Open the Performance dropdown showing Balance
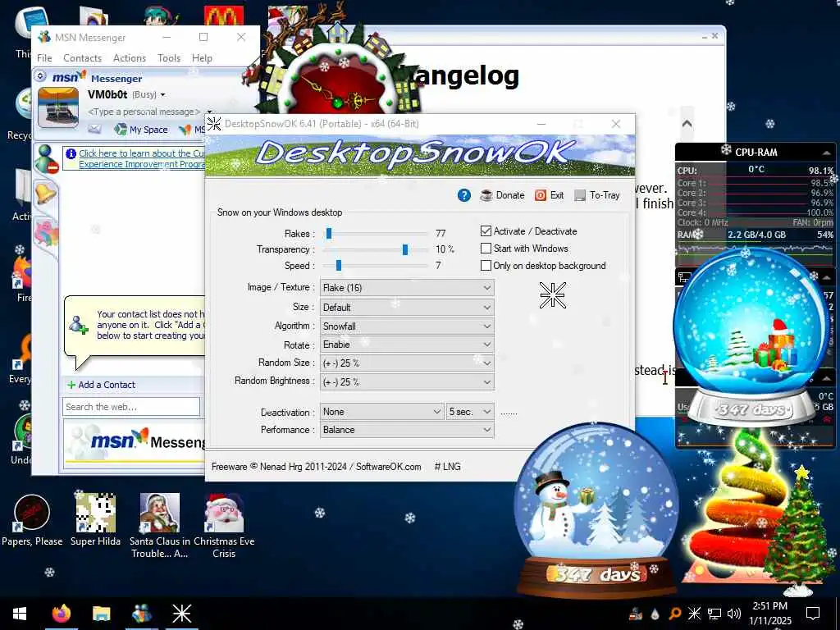 coord(407,430)
